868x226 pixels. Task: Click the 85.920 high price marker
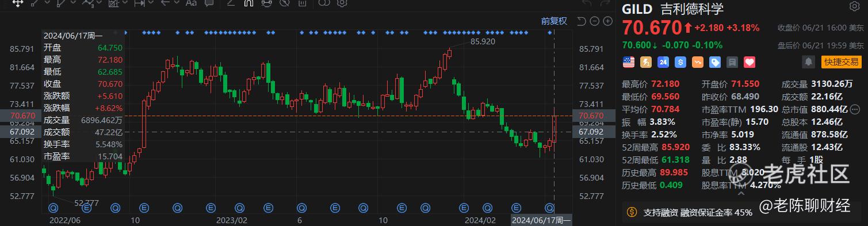[x=482, y=41]
